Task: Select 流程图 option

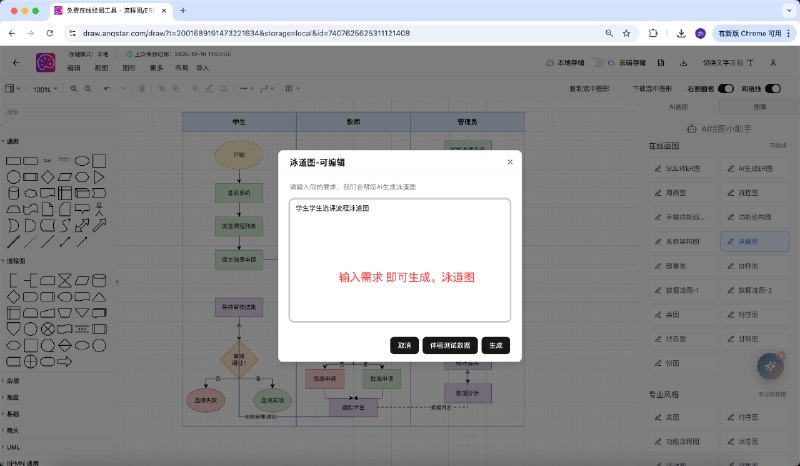Action: click(x=755, y=193)
